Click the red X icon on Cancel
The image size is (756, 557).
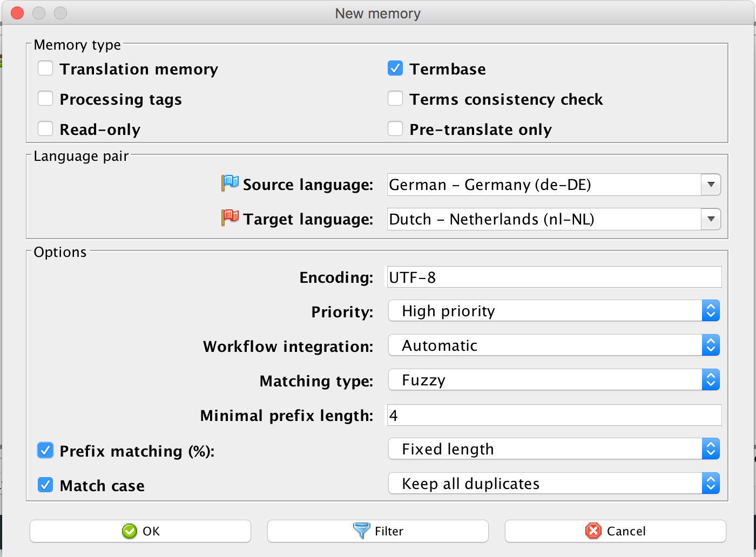(593, 531)
